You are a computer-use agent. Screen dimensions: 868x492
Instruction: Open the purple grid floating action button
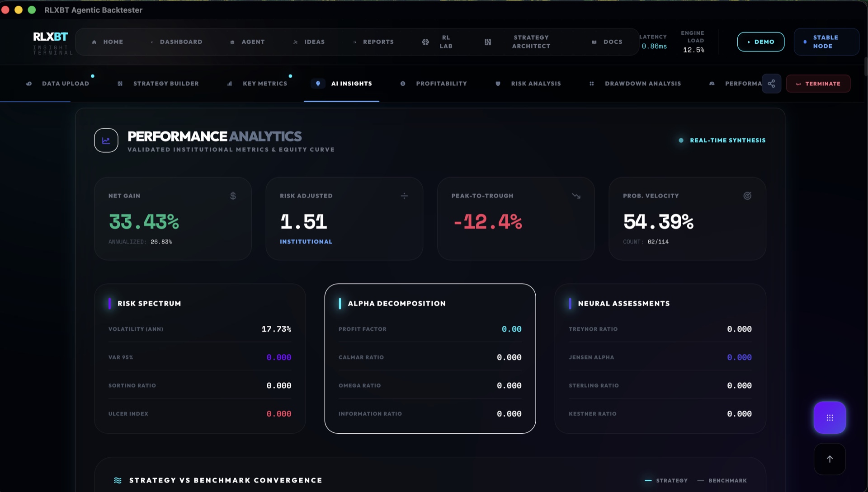(830, 418)
